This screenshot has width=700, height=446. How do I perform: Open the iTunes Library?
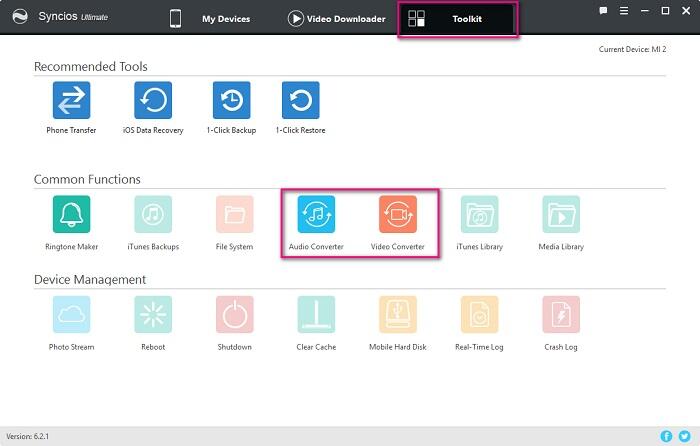pos(479,214)
